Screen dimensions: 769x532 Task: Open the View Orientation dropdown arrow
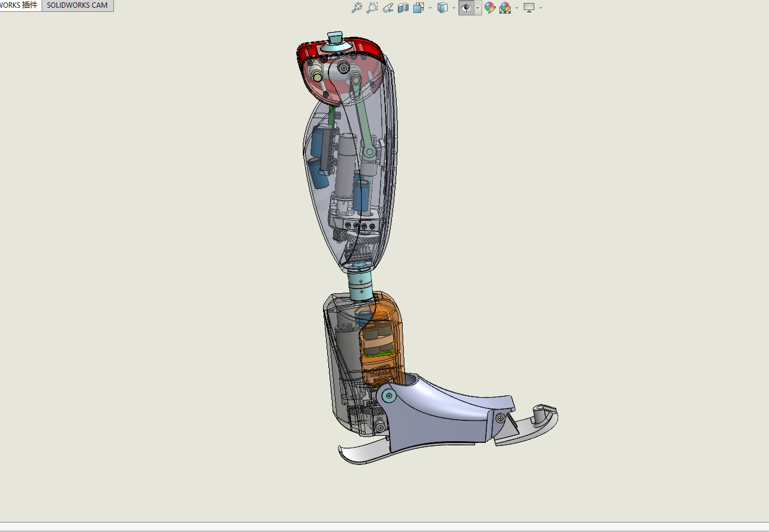(x=430, y=8)
